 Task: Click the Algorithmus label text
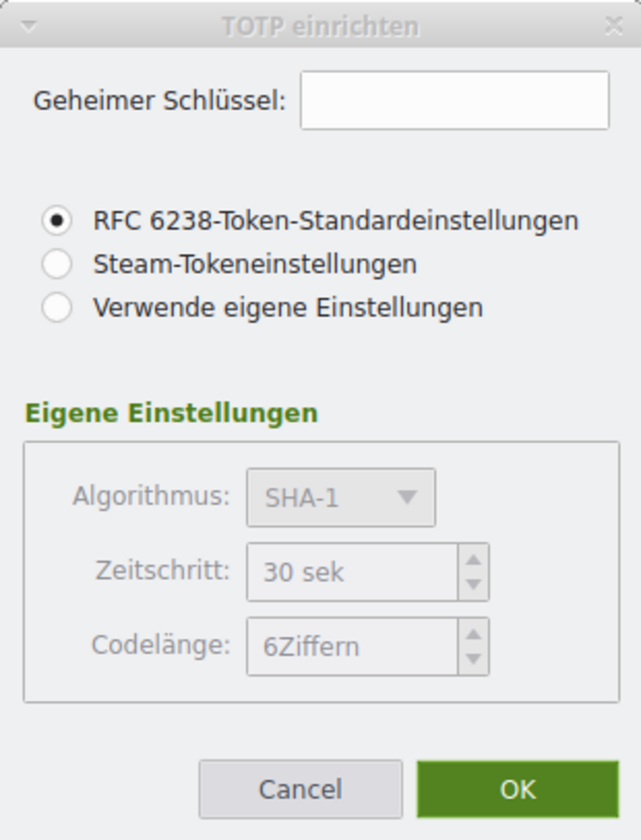tap(151, 496)
